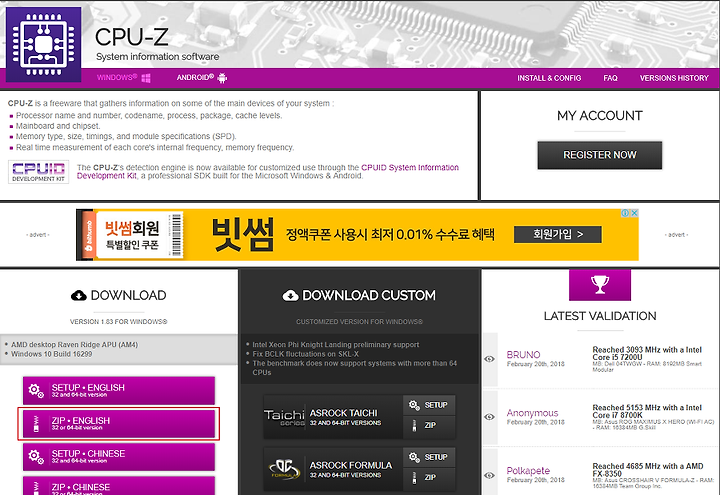720x495 pixels.
Task: Click the Android robot icon
Action: click(222, 78)
